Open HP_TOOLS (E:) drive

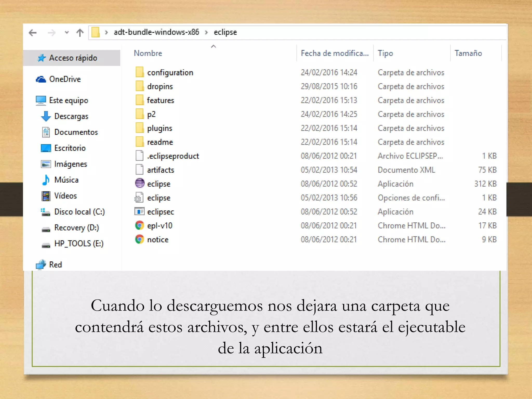pyautogui.click(x=79, y=244)
